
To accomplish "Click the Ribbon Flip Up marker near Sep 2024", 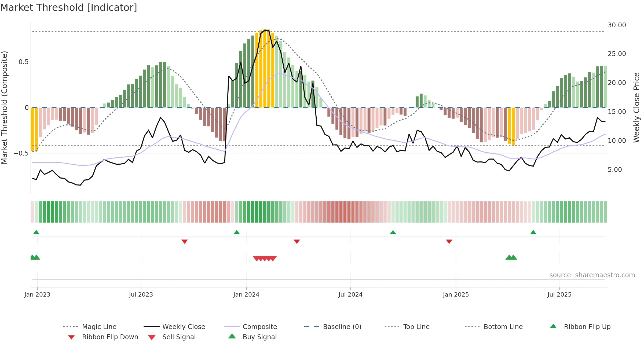I will [393, 232].
